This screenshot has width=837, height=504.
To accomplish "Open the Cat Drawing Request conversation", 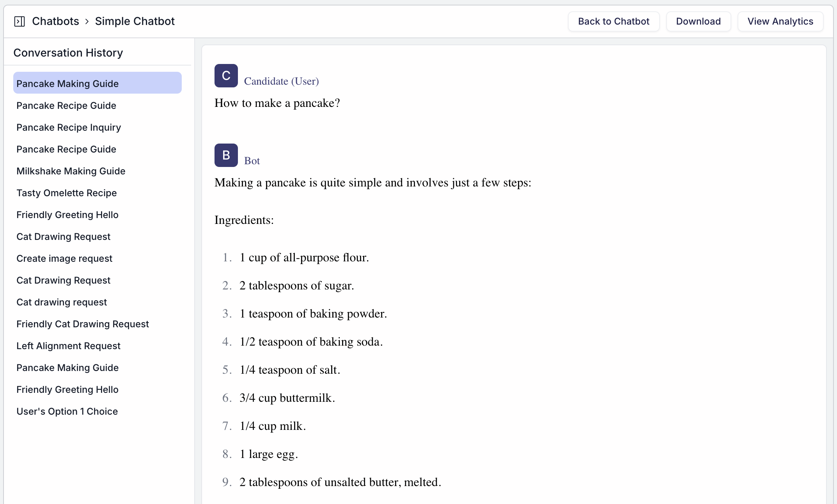I will [x=63, y=236].
